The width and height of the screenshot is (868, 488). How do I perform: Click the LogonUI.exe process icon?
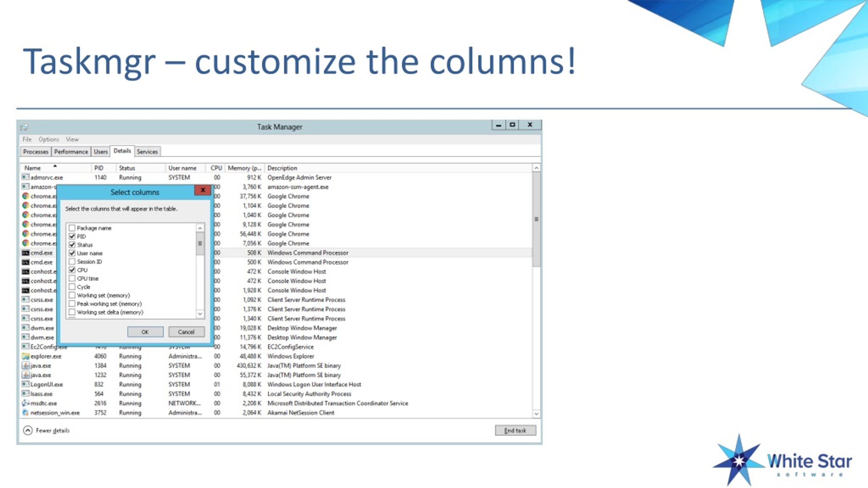pyautogui.click(x=25, y=384)
